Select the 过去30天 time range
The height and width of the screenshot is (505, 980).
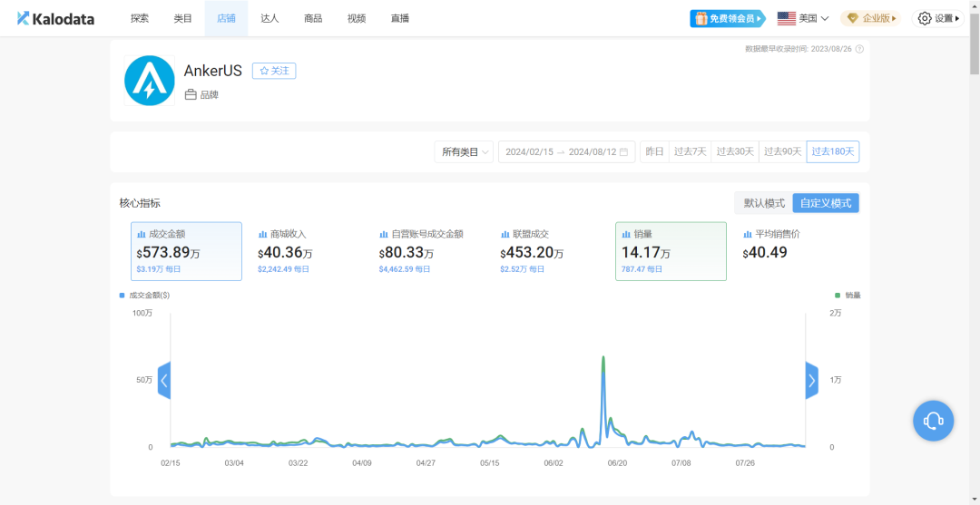pyautogui.click(x=734, y=152)
